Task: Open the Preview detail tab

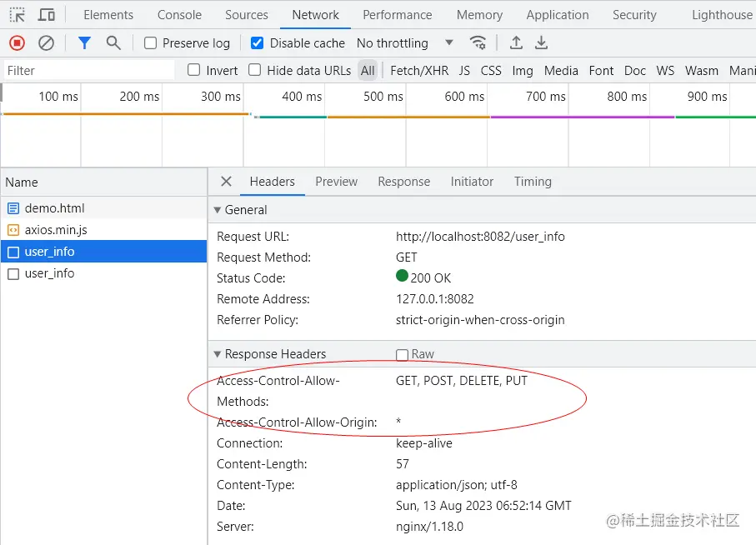Action: [x=337, y=182]
